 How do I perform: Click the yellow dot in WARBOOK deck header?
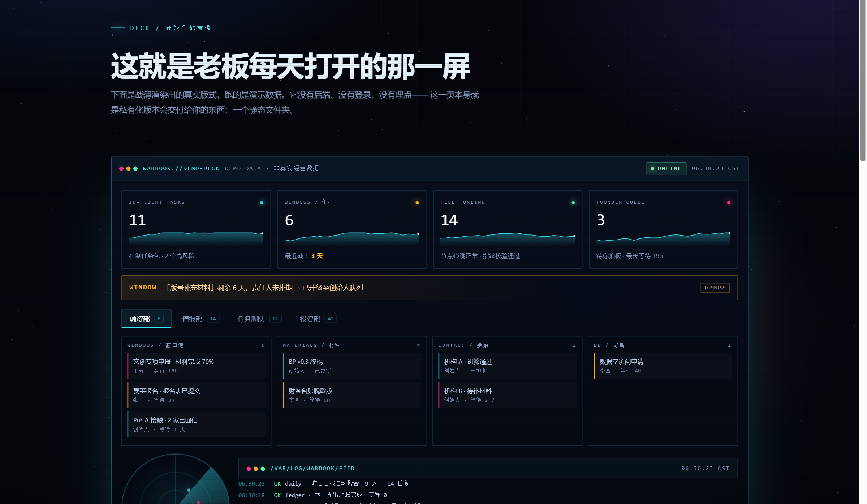(x=128, y=168)
